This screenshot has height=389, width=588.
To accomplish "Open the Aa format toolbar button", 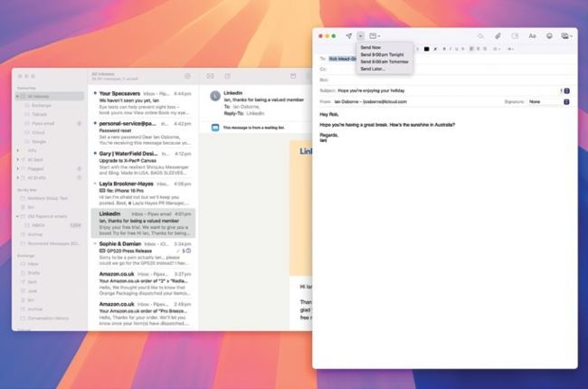I will pyautogui.click(x=532, y=35).
